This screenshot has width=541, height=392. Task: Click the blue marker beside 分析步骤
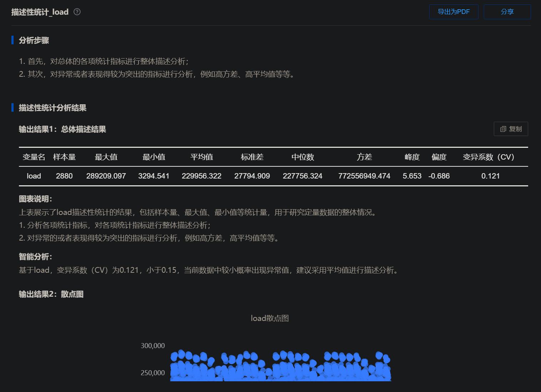point(12,40)
